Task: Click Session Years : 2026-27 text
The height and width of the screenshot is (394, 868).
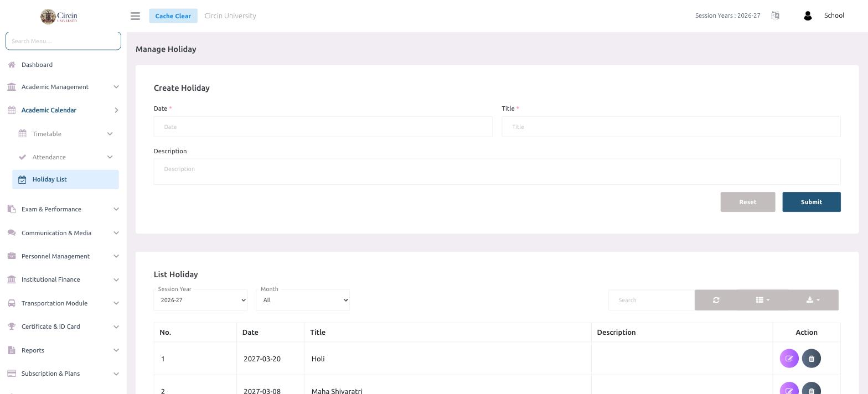Action: coord(727,15)
